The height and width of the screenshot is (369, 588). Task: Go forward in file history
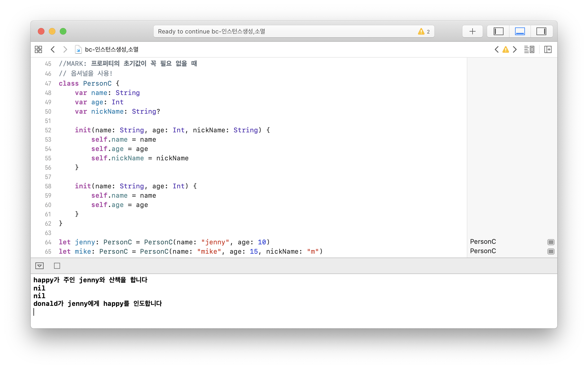pos(65,49)
